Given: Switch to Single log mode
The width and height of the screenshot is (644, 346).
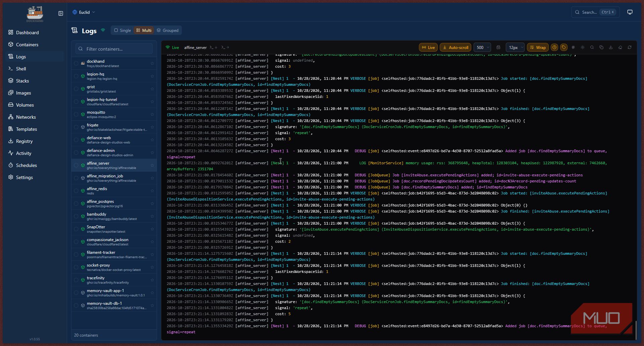Looking at the screenshot, I should (x=122, y=30).
